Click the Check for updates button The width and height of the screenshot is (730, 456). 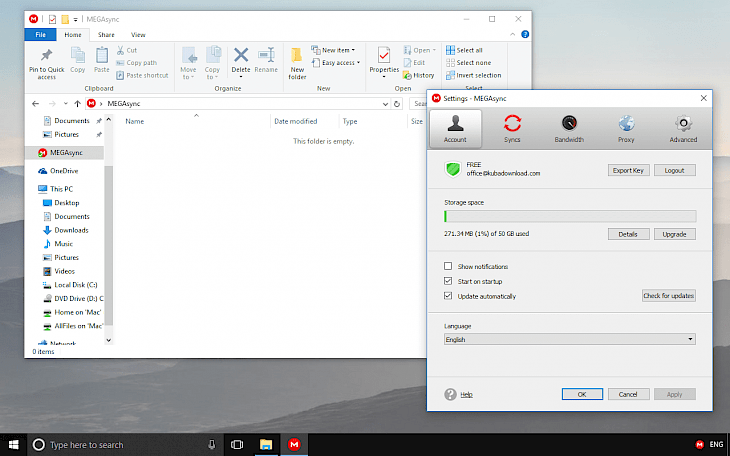point(669,296)
